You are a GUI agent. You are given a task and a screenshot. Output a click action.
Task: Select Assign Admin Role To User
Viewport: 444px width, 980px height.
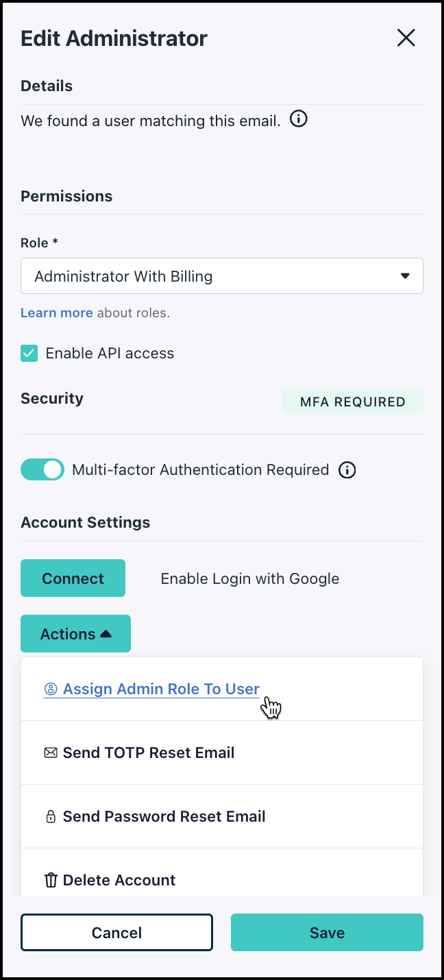(161, 689)
